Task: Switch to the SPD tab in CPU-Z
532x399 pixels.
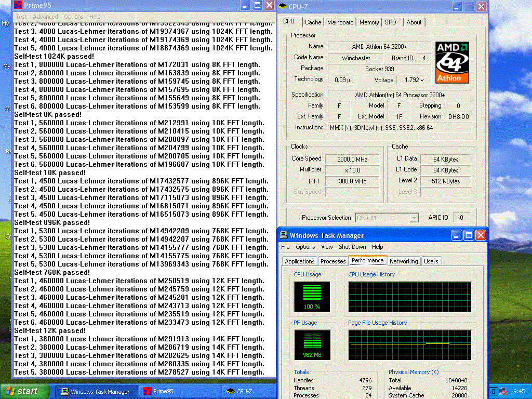Action: 390,22
